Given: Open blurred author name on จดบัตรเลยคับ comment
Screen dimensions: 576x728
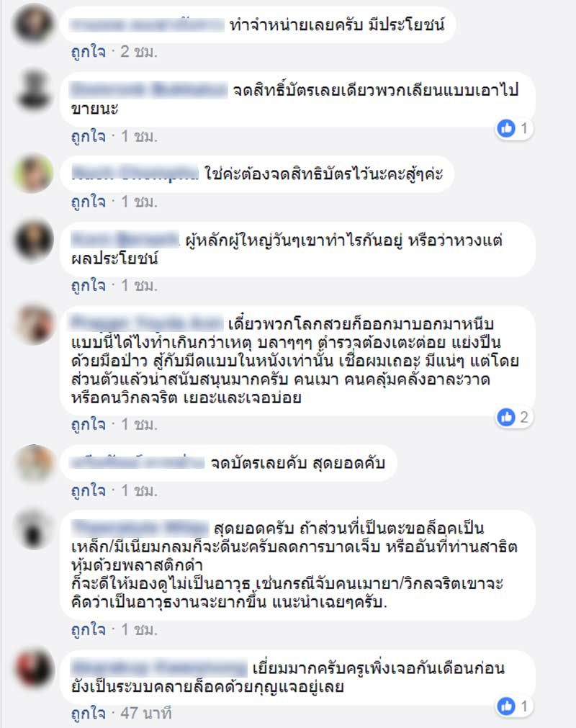Looking at the screenshot, I should tap(138, 463).
